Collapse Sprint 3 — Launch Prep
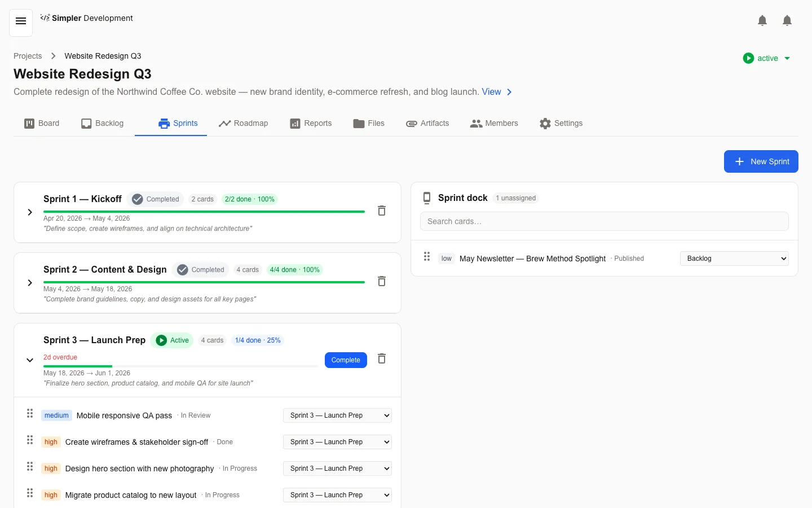The image size is (812, 508). click(x=30, y=360)
